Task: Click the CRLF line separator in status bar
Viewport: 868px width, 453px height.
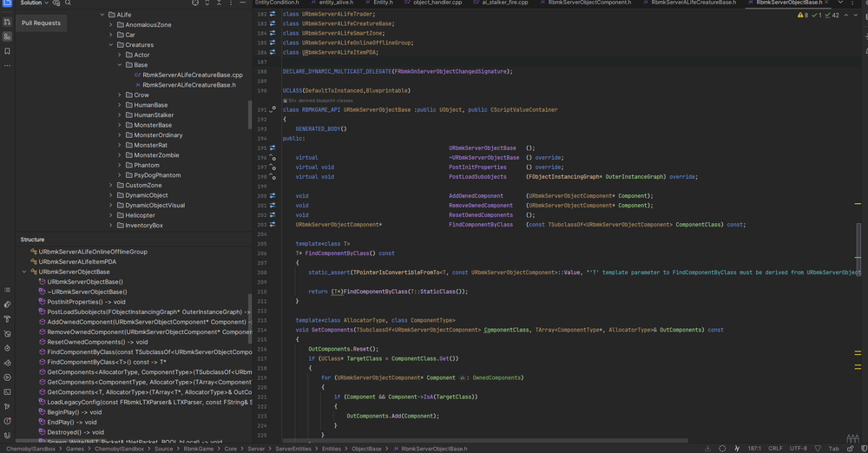Action: coord(775,449)
